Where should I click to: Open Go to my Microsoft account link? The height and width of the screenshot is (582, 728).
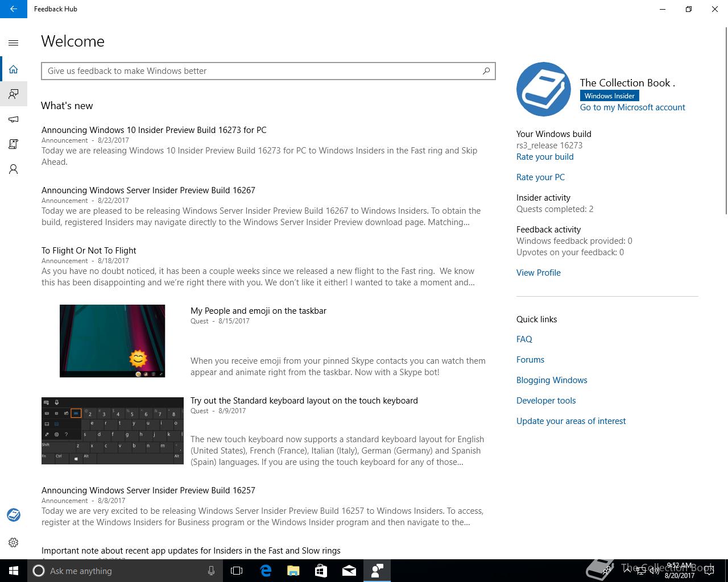click(632, 107)
